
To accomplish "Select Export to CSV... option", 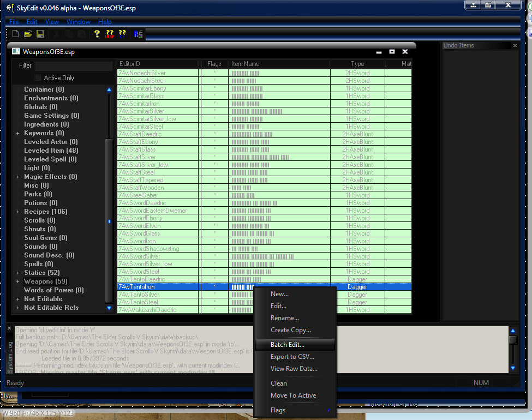I will [x=295, y=357].
